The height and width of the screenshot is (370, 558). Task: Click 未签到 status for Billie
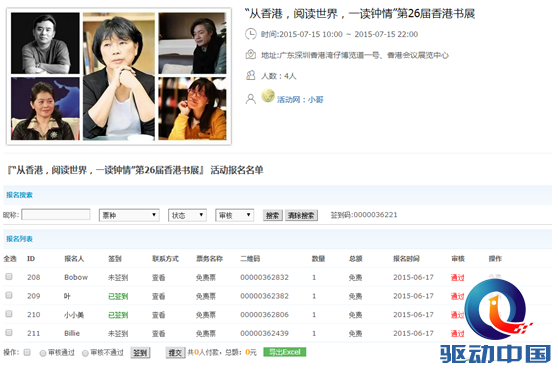(x=118, y=333)
